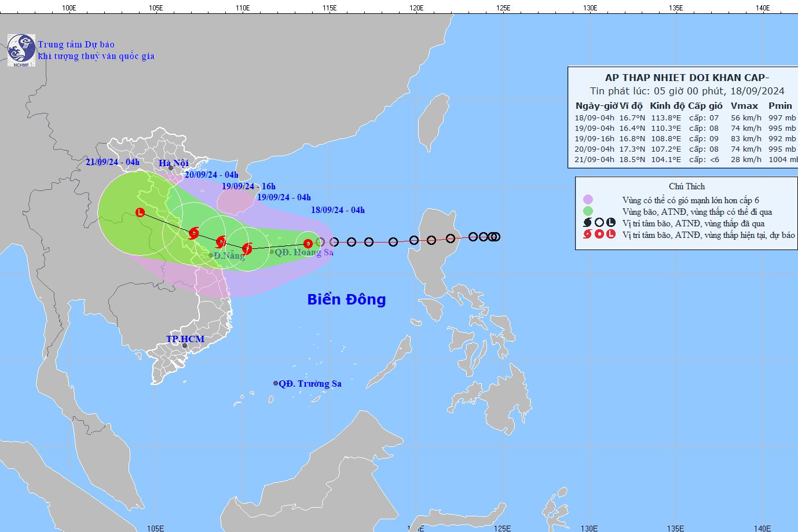The height and width of the screenshot is (532, 798).
Task: Click the red circle icon in the legend
Action: 599,234
